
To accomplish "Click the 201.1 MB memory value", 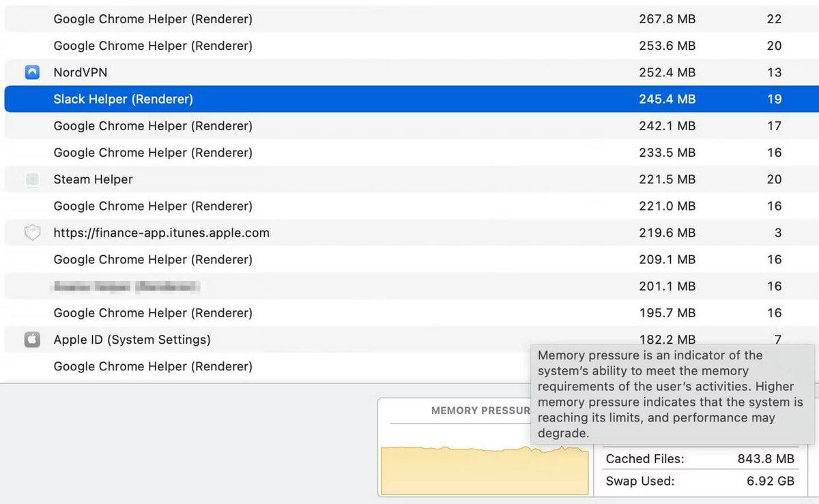I will pyautogui.click(x=667, y=286).
